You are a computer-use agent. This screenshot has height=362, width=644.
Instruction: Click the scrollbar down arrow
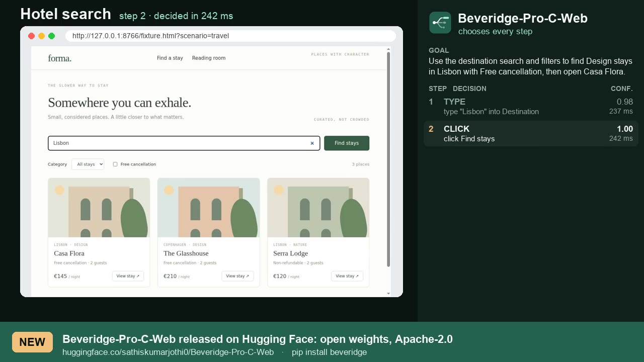[388, 294]
